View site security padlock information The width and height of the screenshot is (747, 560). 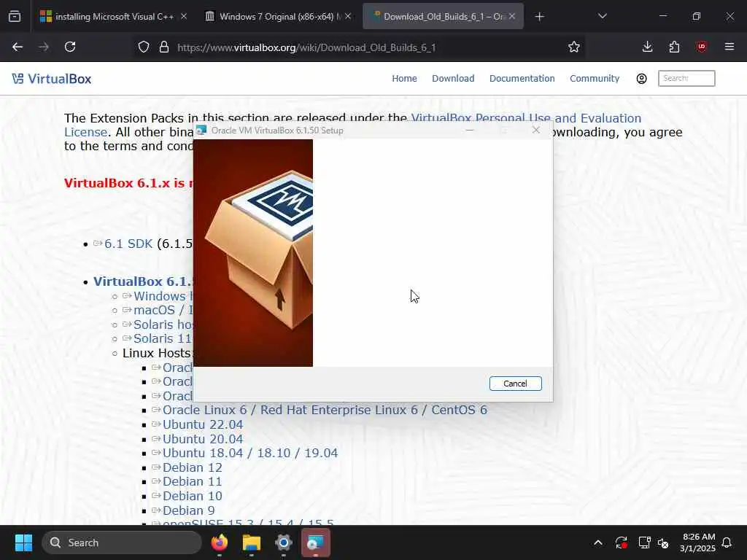point(164,47)
